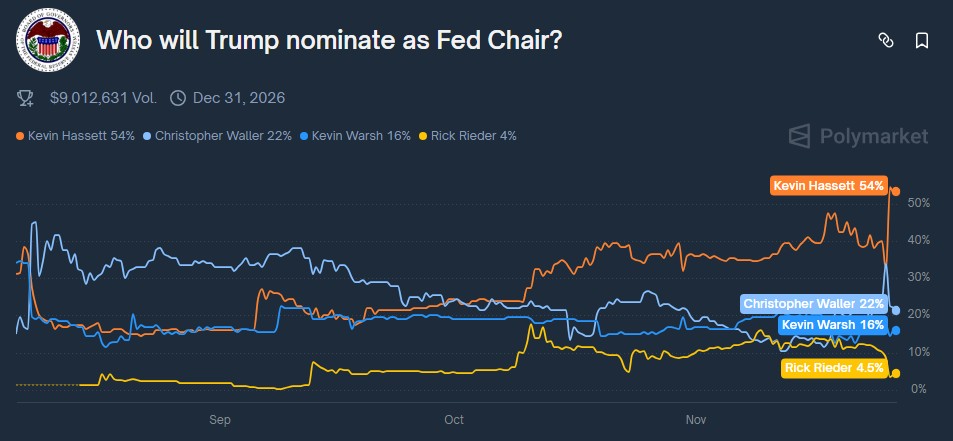The width and height of the screenshot is (953, 441).
Task: Click the Federal Reserve seal logo
Action: click(x=44, y=40)
